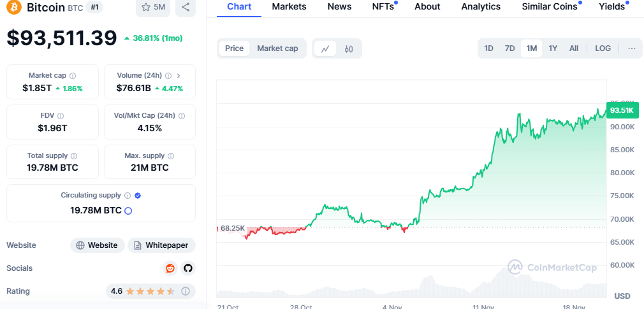The height and width of the screenshot is (309, 644).
Task: Switch to line chart view
Action: (325, 49)
